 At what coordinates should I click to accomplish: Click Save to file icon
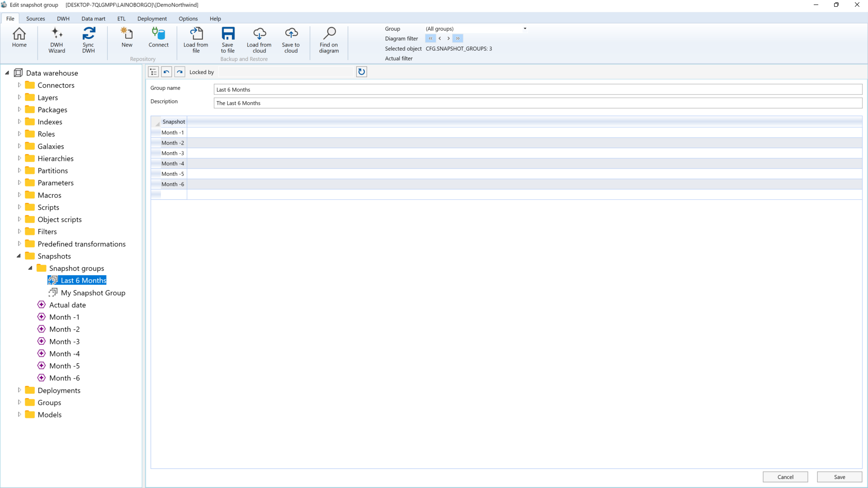227,40
